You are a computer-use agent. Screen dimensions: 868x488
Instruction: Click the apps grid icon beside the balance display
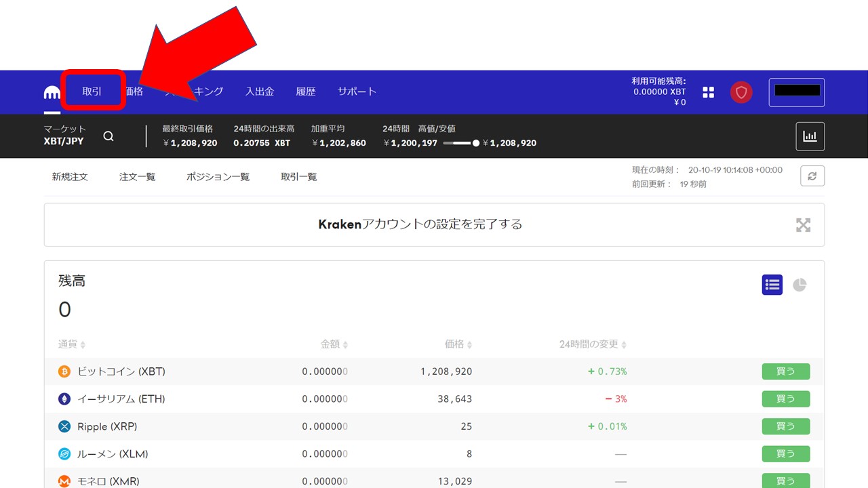coord(708,92)
